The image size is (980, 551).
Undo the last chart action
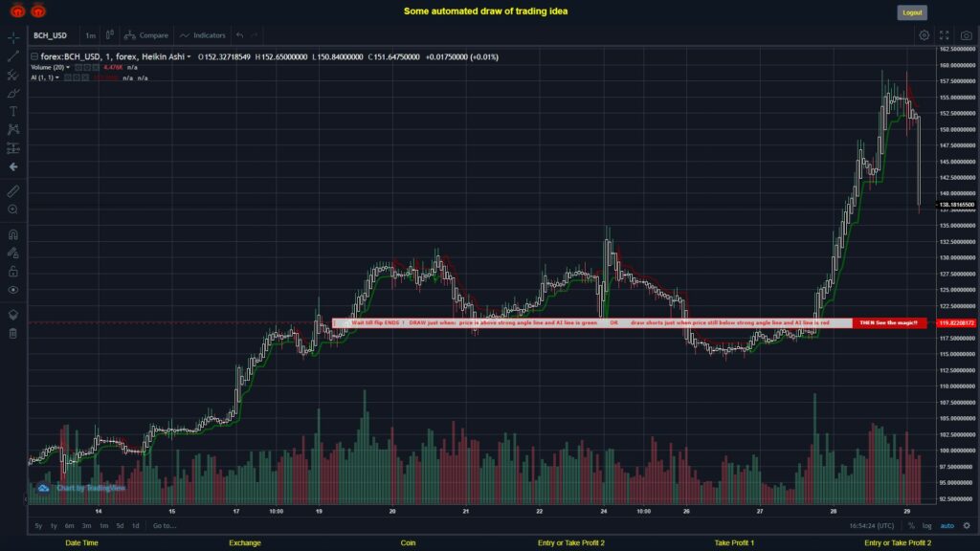click(x=240, y=35)
